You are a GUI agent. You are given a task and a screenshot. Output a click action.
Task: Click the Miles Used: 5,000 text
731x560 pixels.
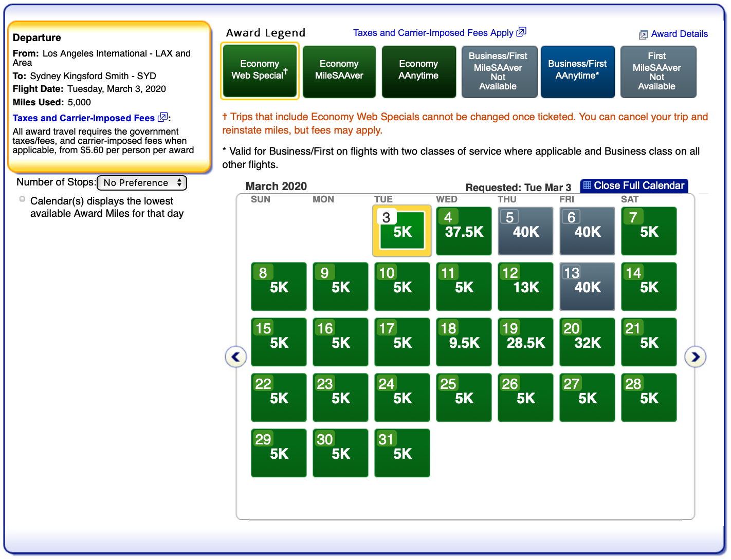52,102
